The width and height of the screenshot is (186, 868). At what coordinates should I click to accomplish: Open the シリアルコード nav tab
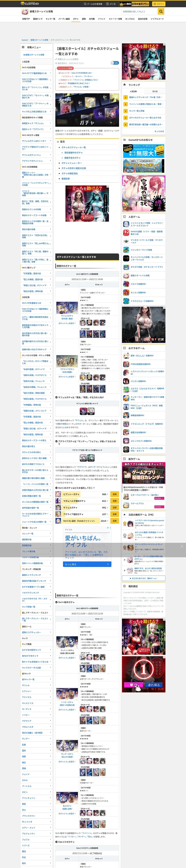point(157,19)
